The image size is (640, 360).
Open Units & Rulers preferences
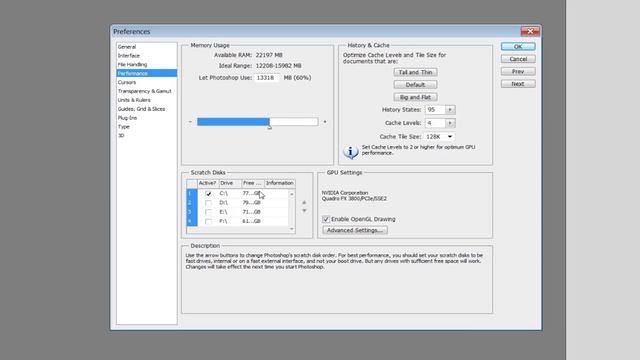click(x=134, y=100)
